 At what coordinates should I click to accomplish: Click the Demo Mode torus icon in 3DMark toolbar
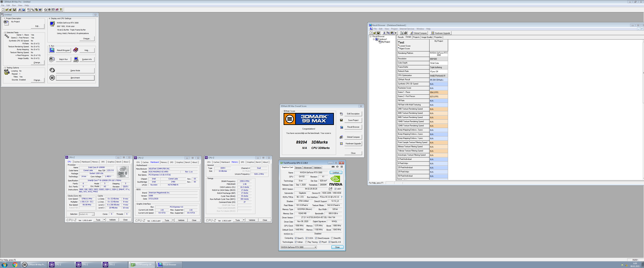45,10
